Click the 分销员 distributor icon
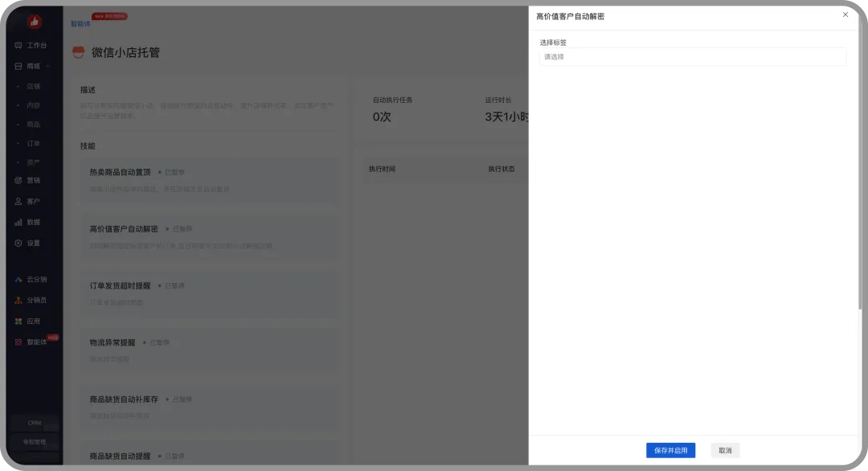Image resolution: width=868 pixels, height=471 pixels. click(x=18, y=300)
